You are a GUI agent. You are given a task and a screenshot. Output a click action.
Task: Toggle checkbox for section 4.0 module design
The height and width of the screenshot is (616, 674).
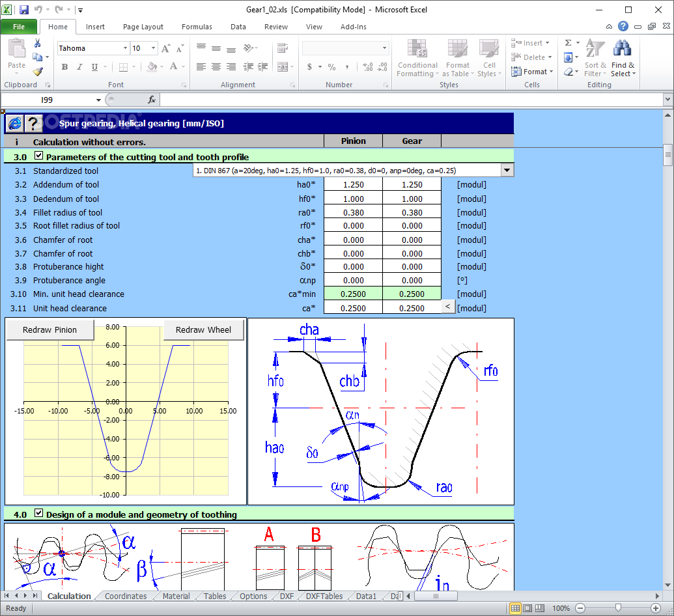38,513
